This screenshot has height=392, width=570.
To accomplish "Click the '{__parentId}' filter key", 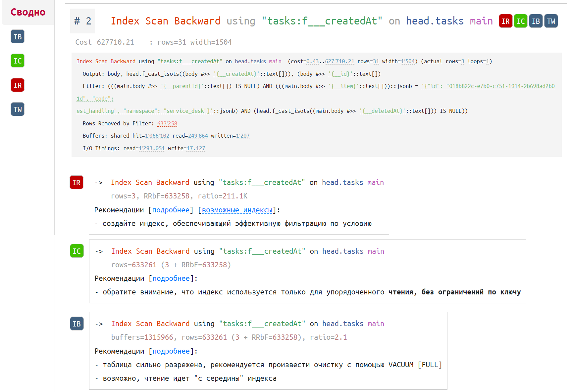I will point(182,86).
